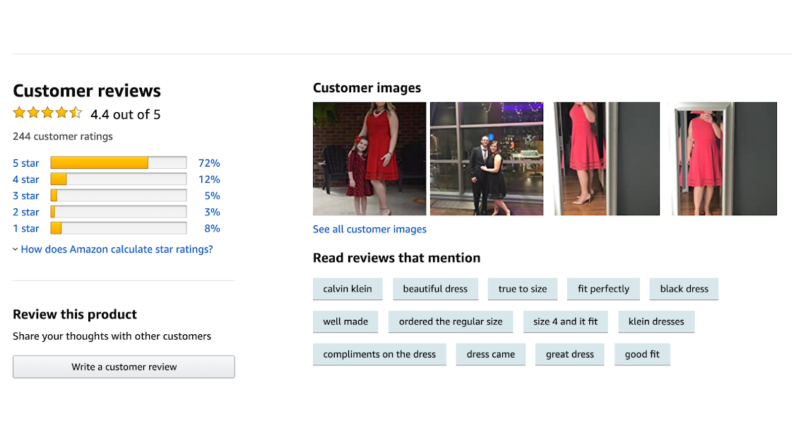
Task: Select the good fit review tag
Action: click(x=642, y=355)
